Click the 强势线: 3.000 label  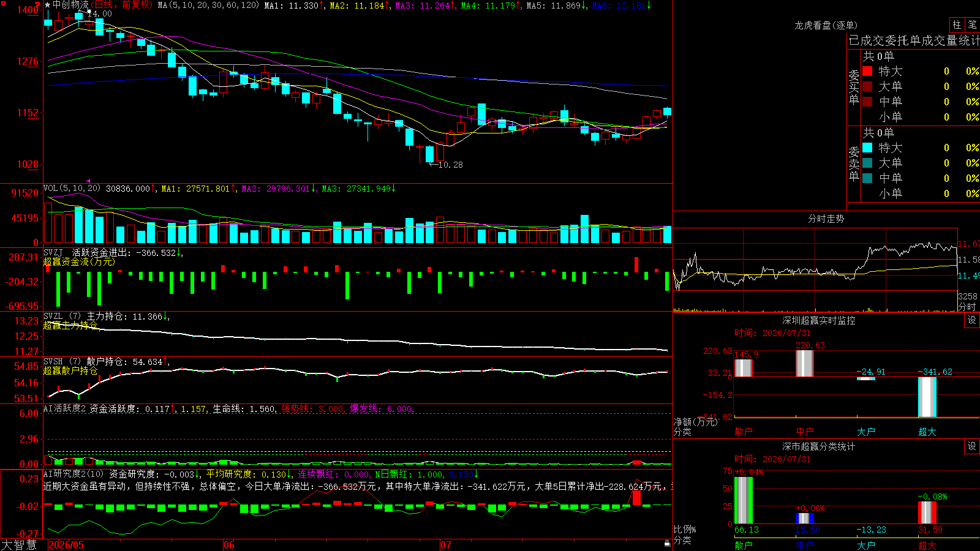(x=312, y=409)
